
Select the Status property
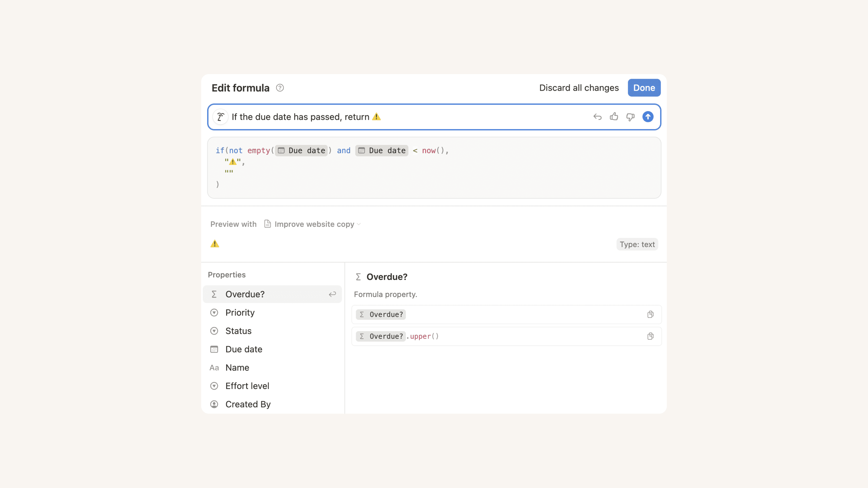pyautogui.click(x=238, y=331)
